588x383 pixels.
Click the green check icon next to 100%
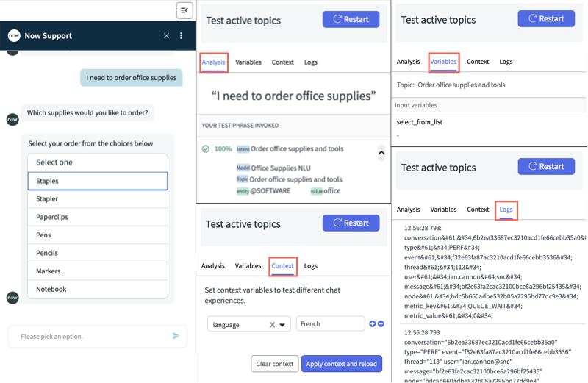(x=206, y=149)
